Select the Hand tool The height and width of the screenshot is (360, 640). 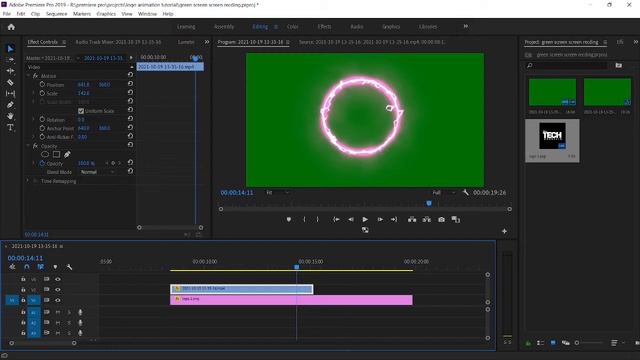pyautogui.click(x=10, y=116)
